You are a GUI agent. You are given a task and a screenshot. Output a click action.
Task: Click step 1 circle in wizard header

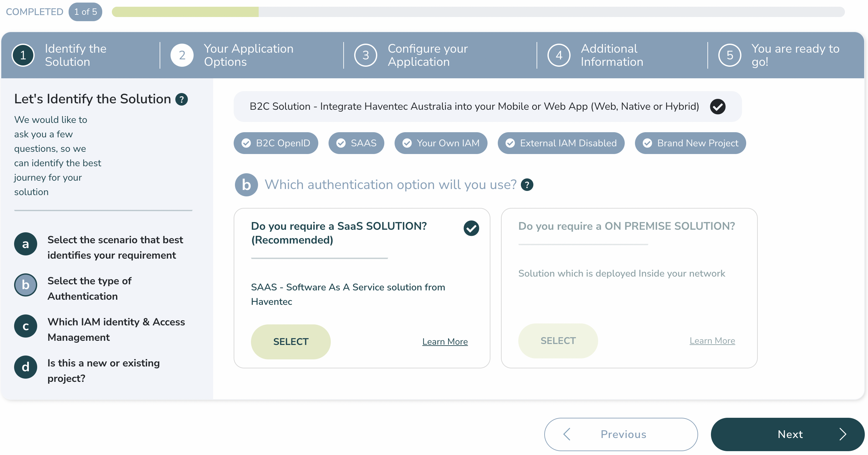click(23, 55)
